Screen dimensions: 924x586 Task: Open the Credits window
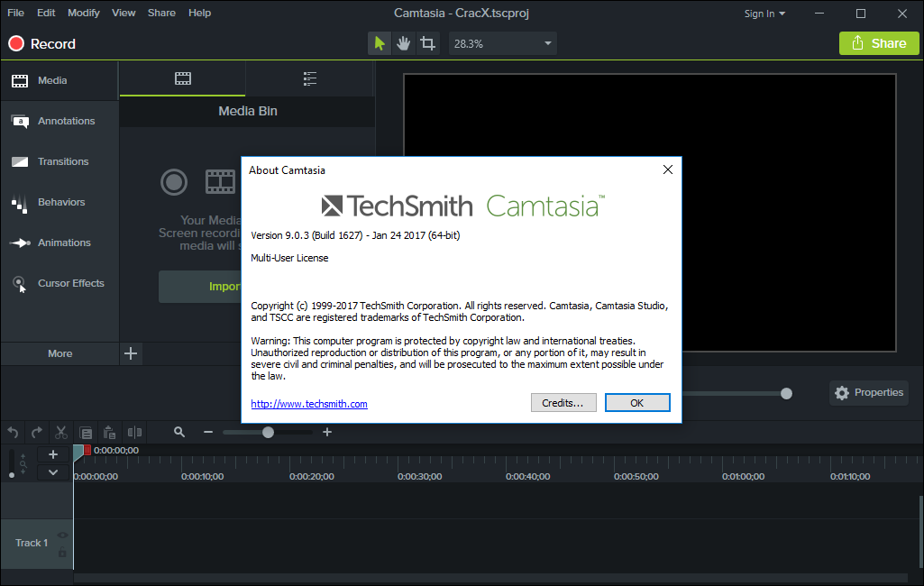tap(563, 403)
